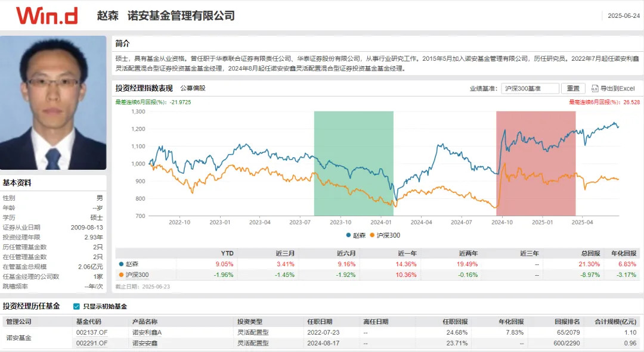Click the 合计规模(亿元) column header
Viewport: 644px width, 352px height.
(x=615, y=322)
